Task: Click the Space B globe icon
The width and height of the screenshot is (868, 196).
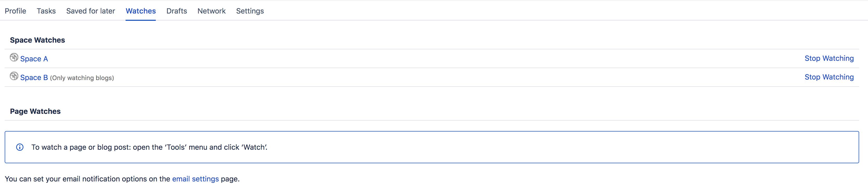Action: point(14,76)
